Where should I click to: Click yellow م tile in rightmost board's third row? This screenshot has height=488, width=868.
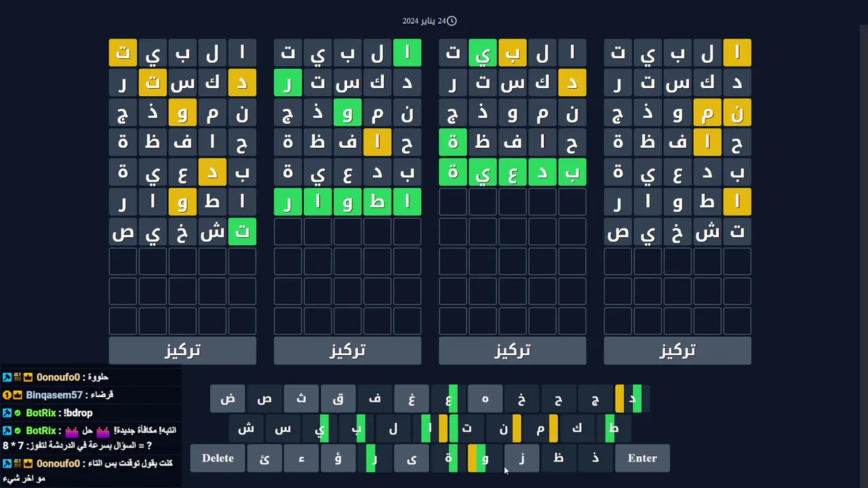707,113
